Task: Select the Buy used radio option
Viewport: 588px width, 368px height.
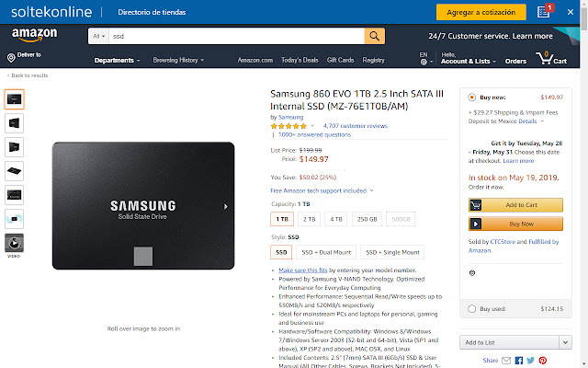Action: (x=472, y=309)
